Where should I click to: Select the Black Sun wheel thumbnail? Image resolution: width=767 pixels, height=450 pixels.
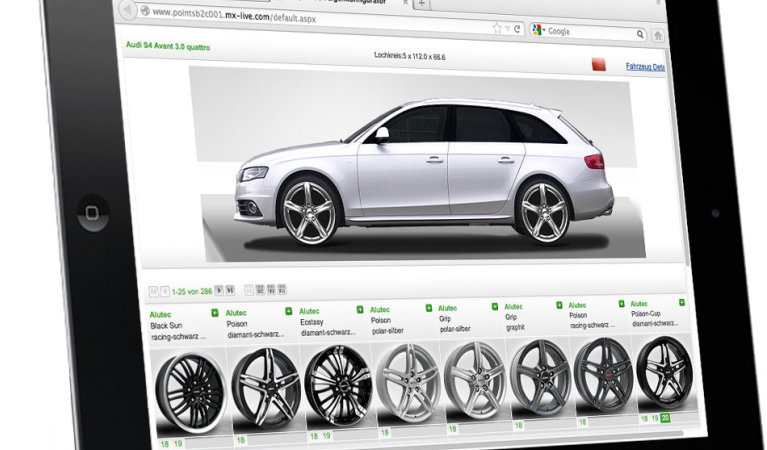[191, 393]
